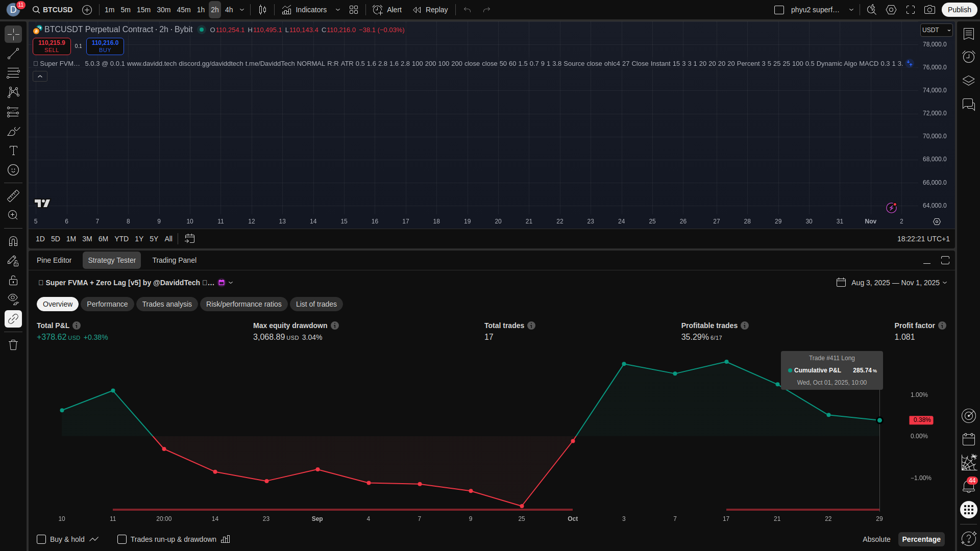
Task: Open the ruler measure tool
Action: (x=13, y=196)
